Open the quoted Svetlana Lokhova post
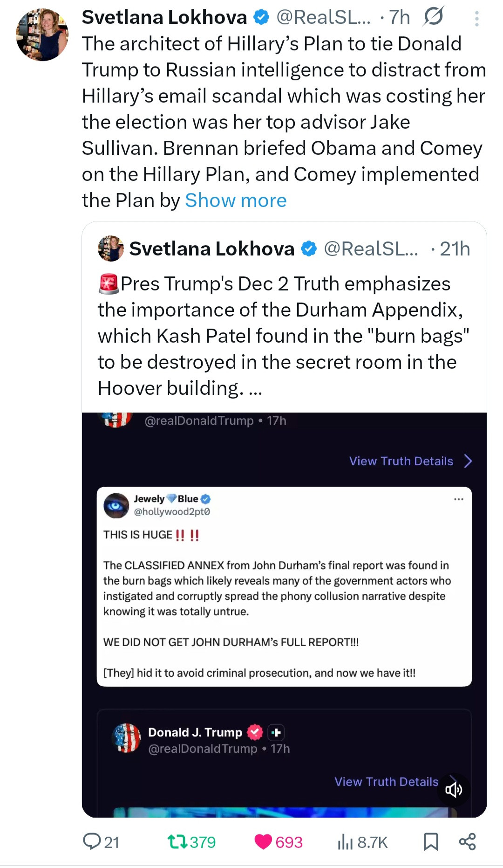The image size is (503, 868). click(284, 317)
